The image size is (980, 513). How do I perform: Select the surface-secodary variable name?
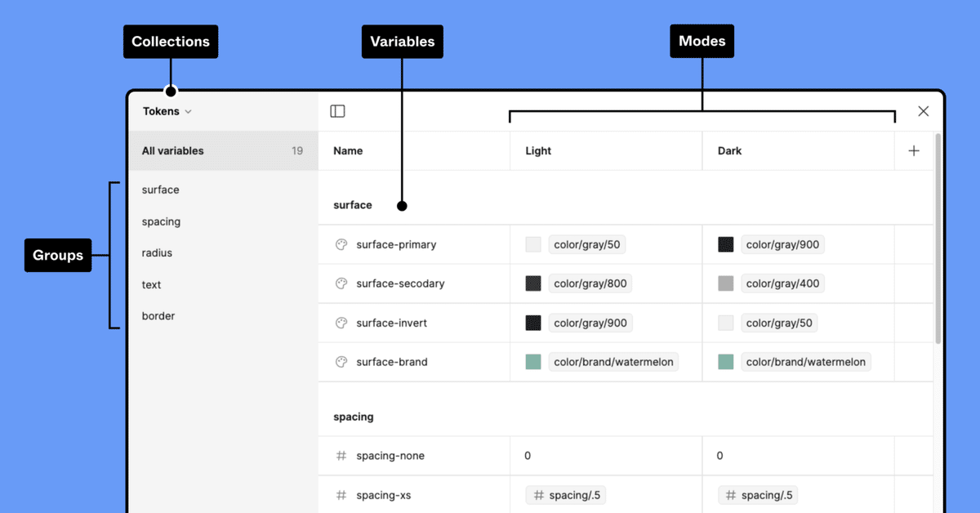[400, 283]
